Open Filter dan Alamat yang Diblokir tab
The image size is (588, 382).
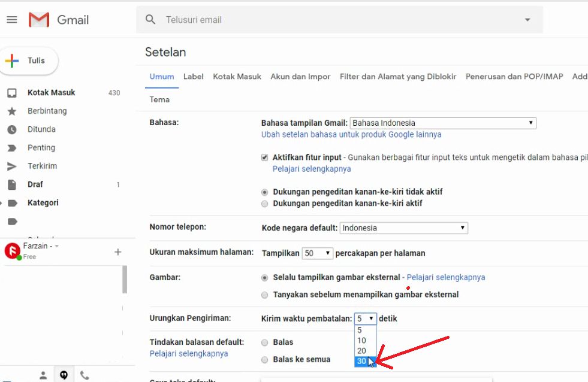(398, 77)
